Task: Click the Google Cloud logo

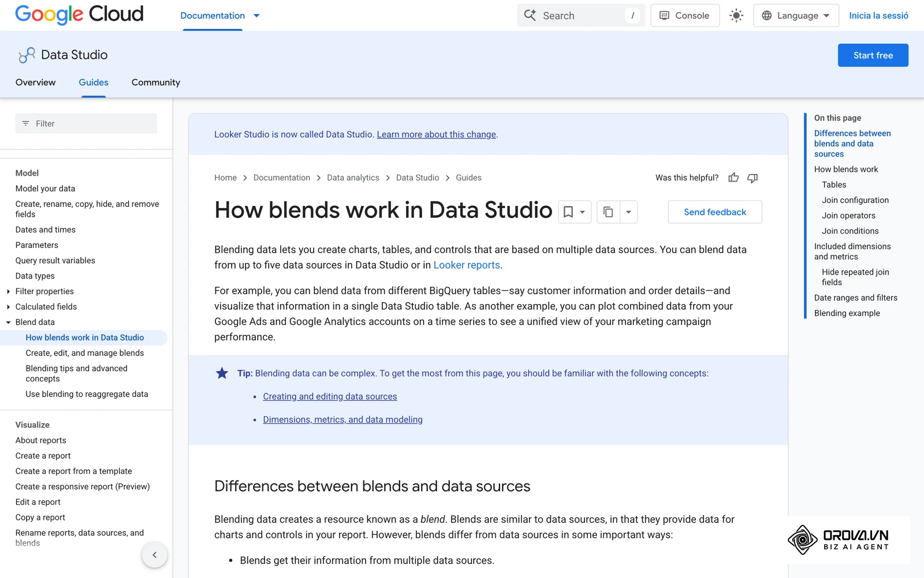Action: (79, 14)
